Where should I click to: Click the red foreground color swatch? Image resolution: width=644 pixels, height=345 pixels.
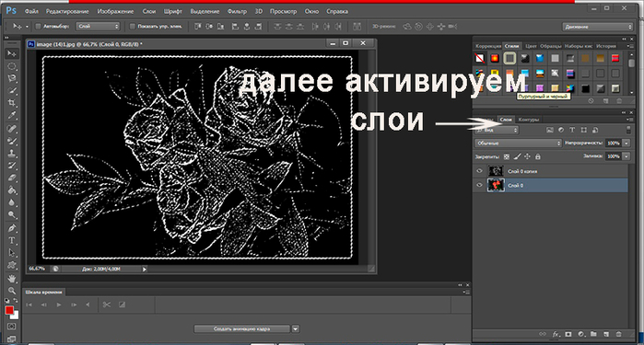pyautogui.click(x=9, y=310)
